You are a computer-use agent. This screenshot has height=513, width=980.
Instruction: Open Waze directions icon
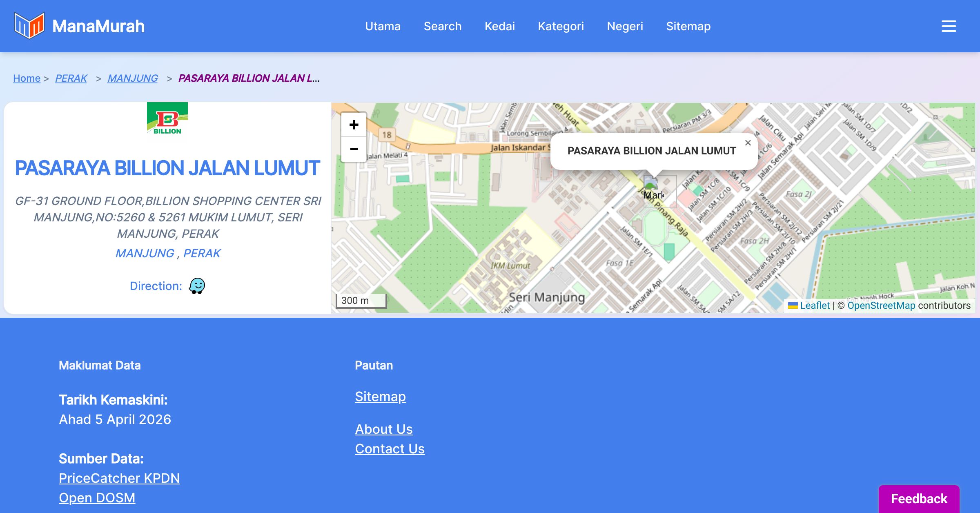tap(197, 286)
